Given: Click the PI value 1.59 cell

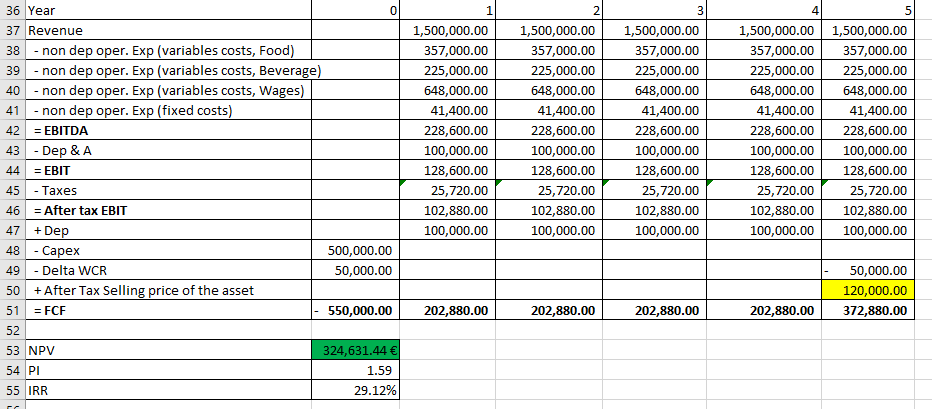Looking at the screenshot, I should coord(356,370).
